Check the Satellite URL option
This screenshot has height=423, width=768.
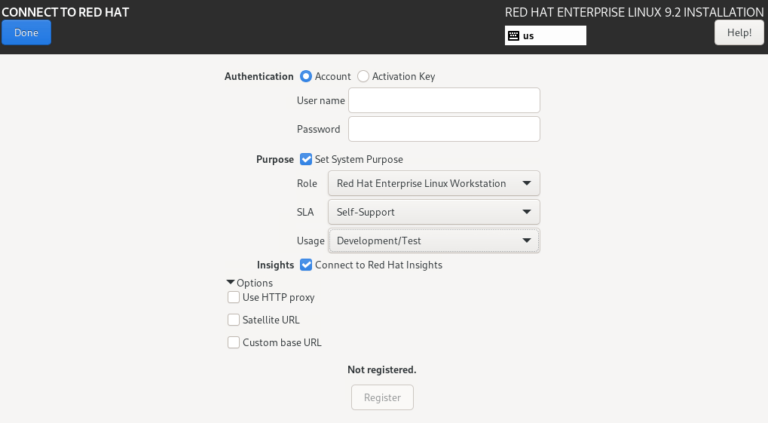pos(234,320)
